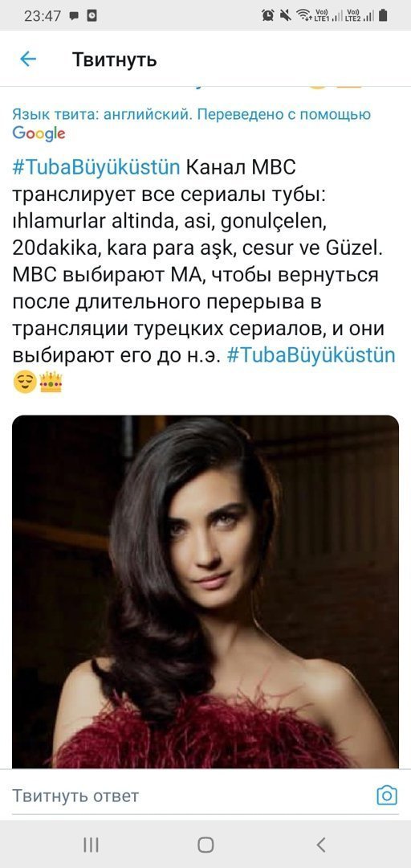The width and height of the screenshot is (411, 868).
Task: Tap the muted sound status icon
Action: pyautogui.click(x=286, y=15)
